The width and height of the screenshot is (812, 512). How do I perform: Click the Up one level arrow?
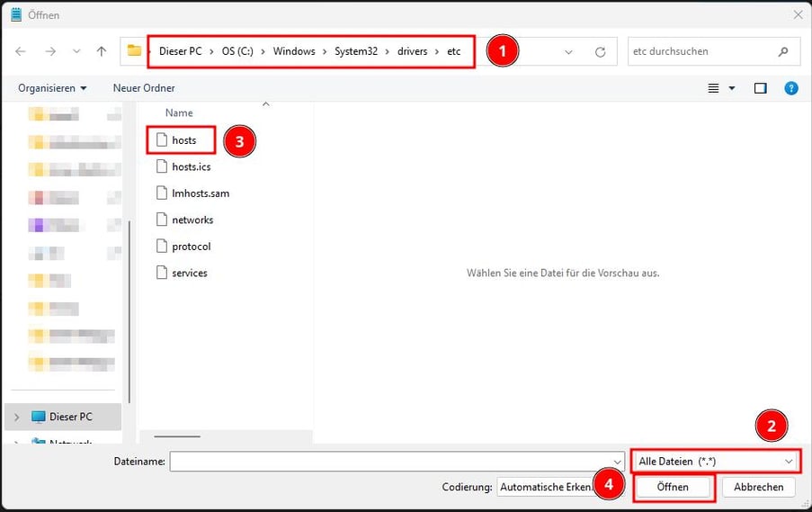[101, 51]
